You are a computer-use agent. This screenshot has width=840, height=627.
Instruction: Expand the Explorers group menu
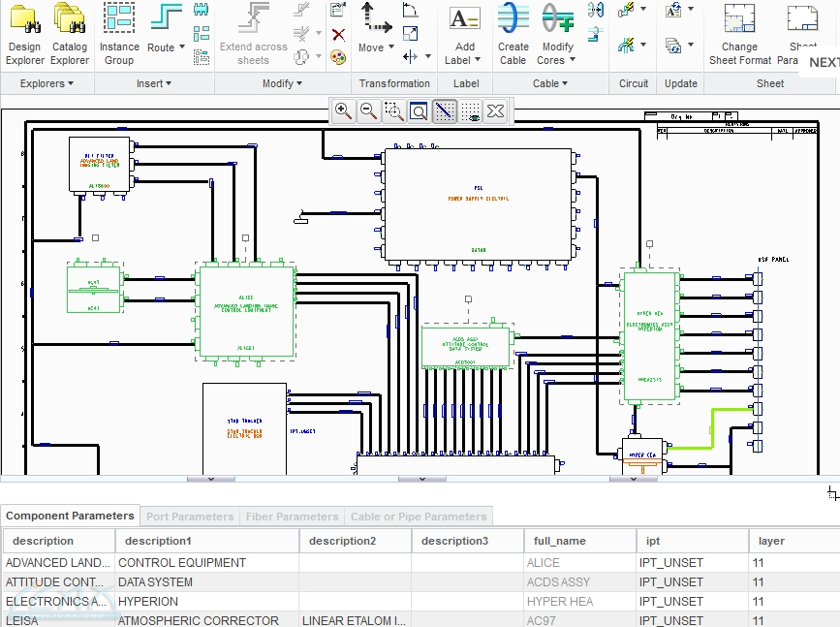click(47, 83)
